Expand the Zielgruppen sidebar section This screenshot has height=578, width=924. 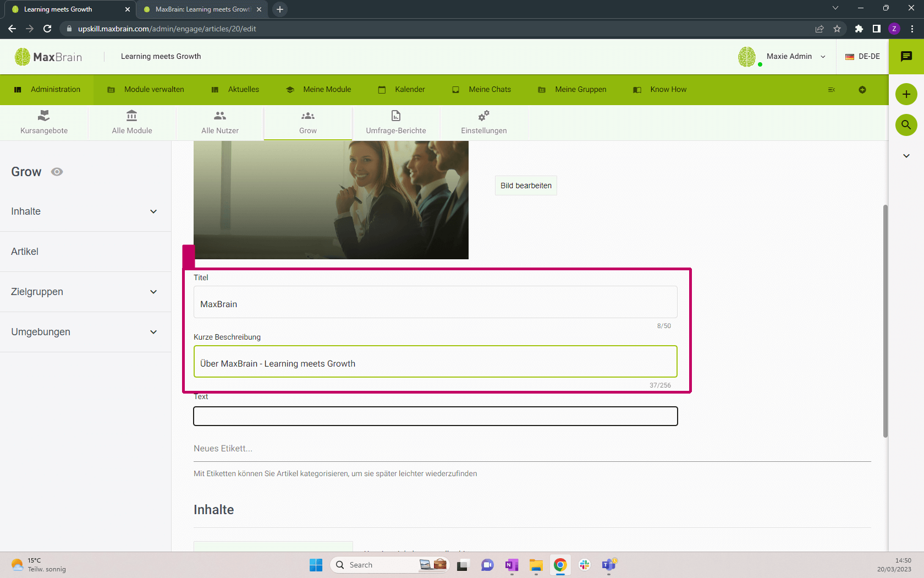point(85,292)
